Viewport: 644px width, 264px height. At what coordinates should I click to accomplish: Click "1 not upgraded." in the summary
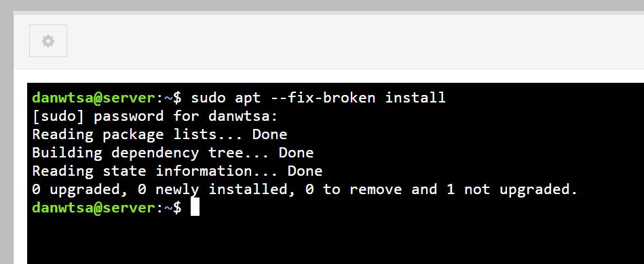(x=512, y=189)
